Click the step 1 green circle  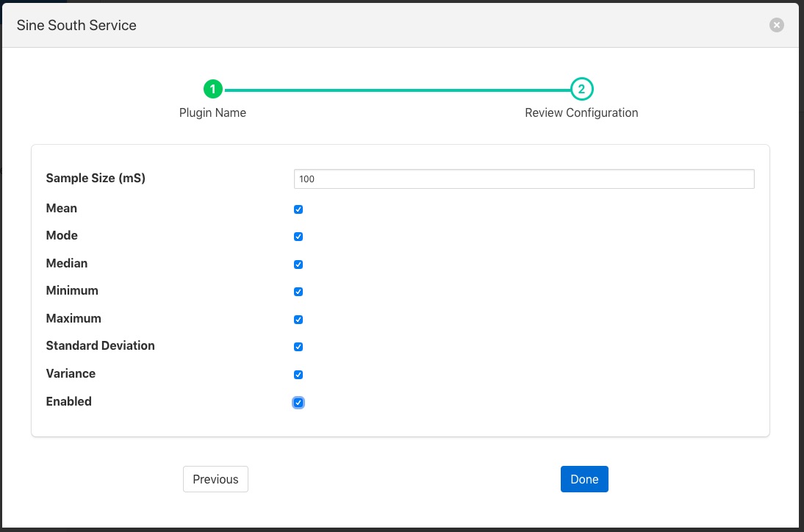point(213,90)
